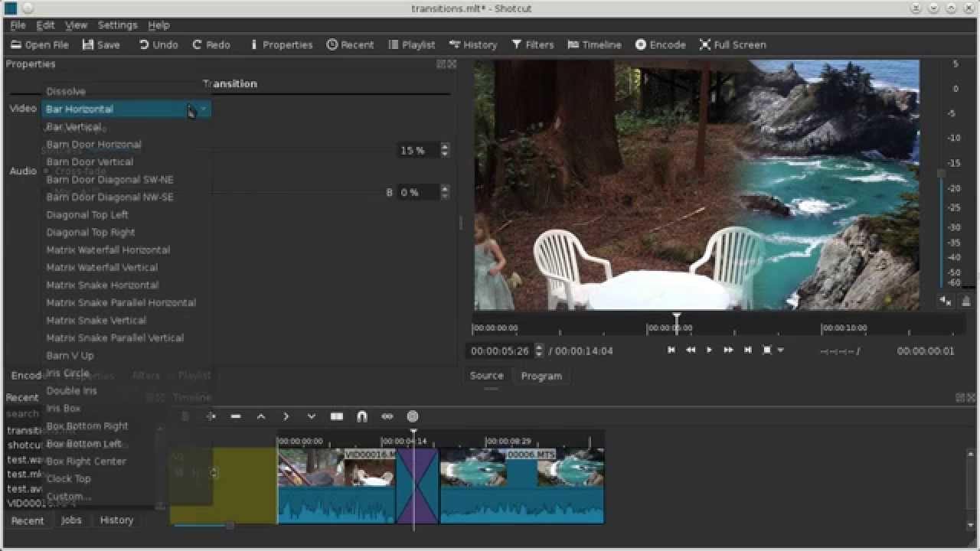The image size is (980, 551).
Task: Switch to the Program tab
Action: tap(541, 376)
